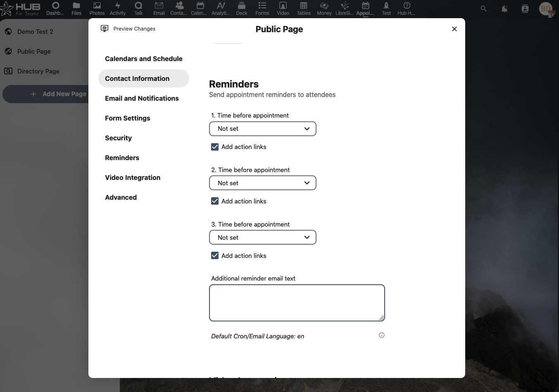559x392 pixels.
Task: Toggle Add action links for reminder 3
Action: 215,256
